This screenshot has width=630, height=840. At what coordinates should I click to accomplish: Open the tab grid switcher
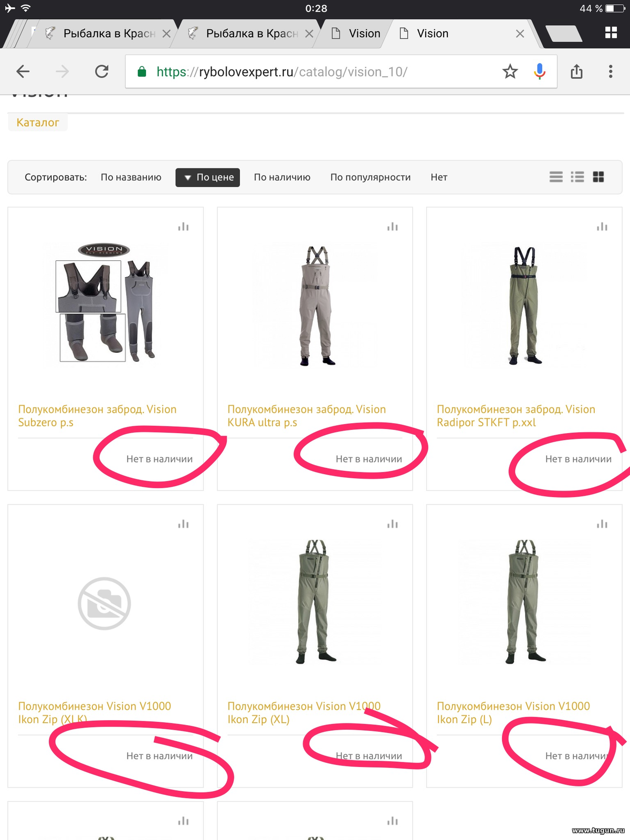point(611,33)
